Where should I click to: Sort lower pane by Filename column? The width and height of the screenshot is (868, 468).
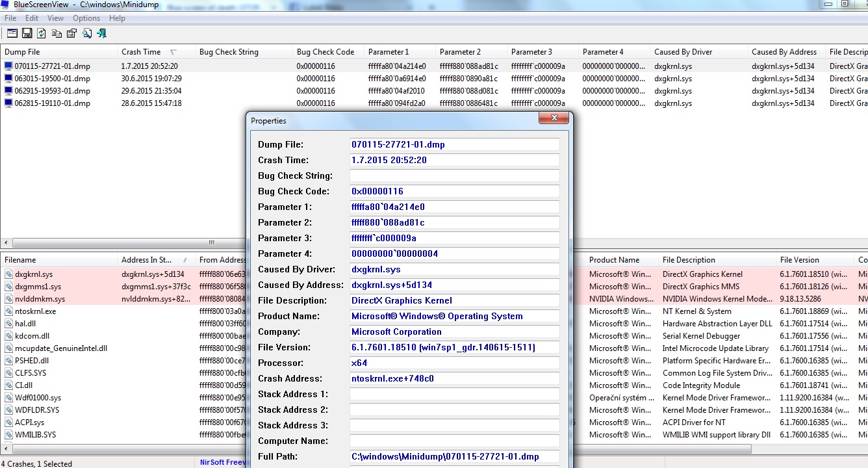coord(58,260)
